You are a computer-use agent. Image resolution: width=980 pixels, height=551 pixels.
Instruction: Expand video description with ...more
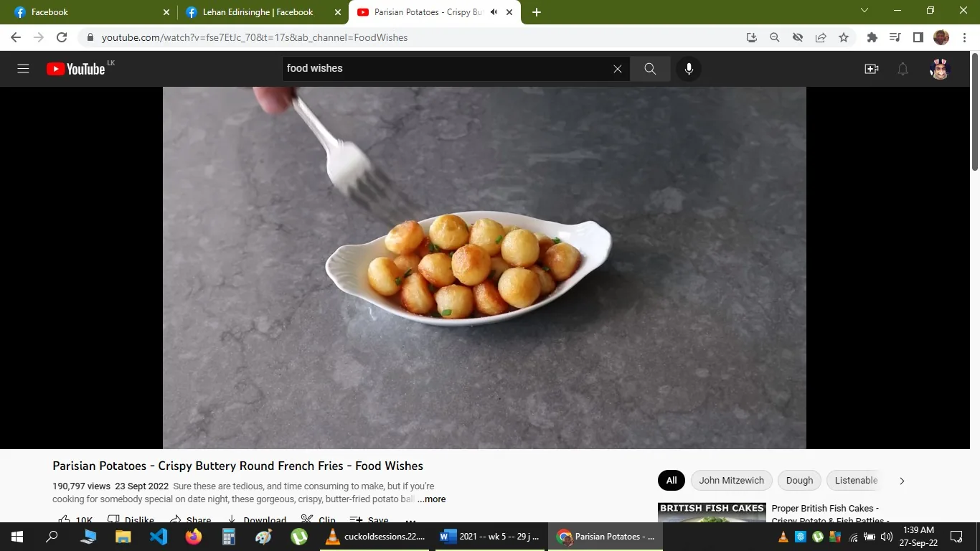pyautogui.click(x=431, y=499)
